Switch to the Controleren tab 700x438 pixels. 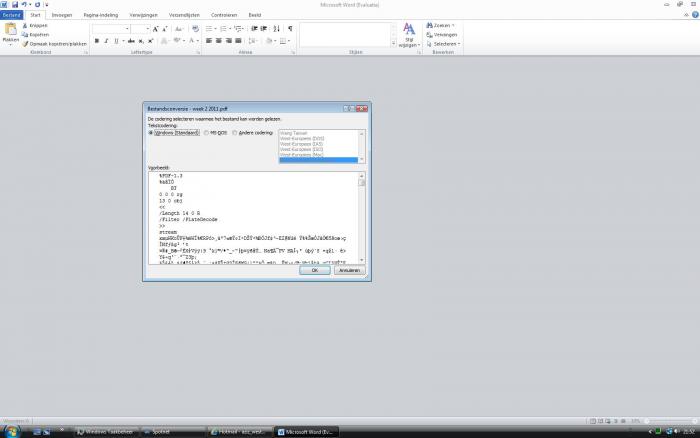224,15
